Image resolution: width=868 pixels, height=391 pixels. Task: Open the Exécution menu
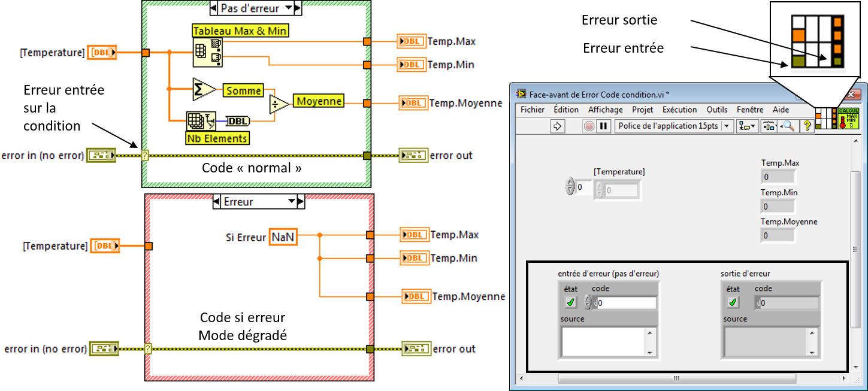(x=679, y=110)
